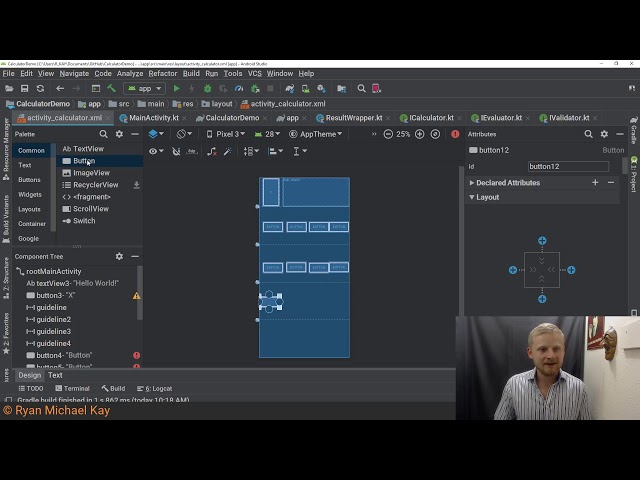The height and width of the screenshot is (480, 640).
Task: Add a declared attribute with plus icon
Action: pyautogui.click(x=595, y=182)
